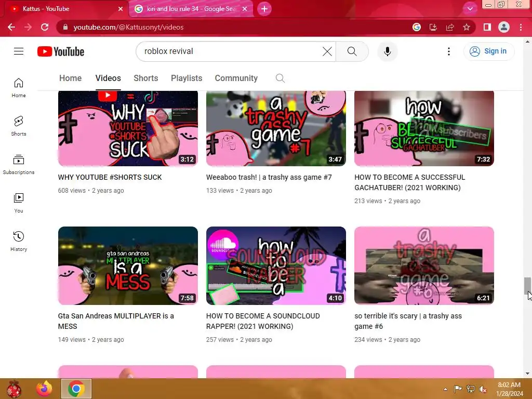Click the channel search magnifier icon
532x399 pixels.
pyautogui.click(x=280, y=78)
